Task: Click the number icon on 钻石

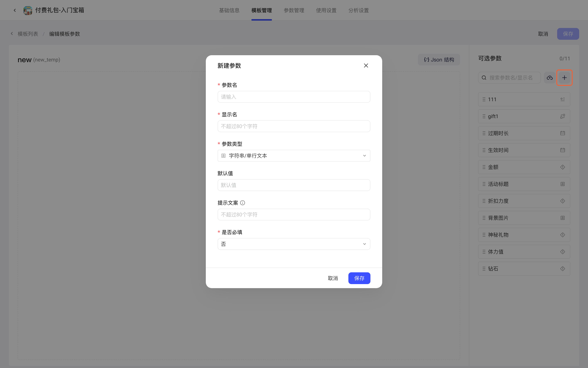Action: click(x=562, y=268)
